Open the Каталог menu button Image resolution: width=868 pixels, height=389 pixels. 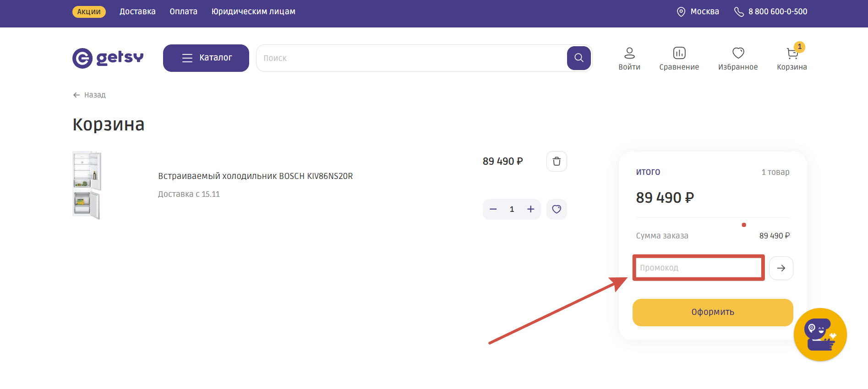pyautogui.click(x=206, y=58)
